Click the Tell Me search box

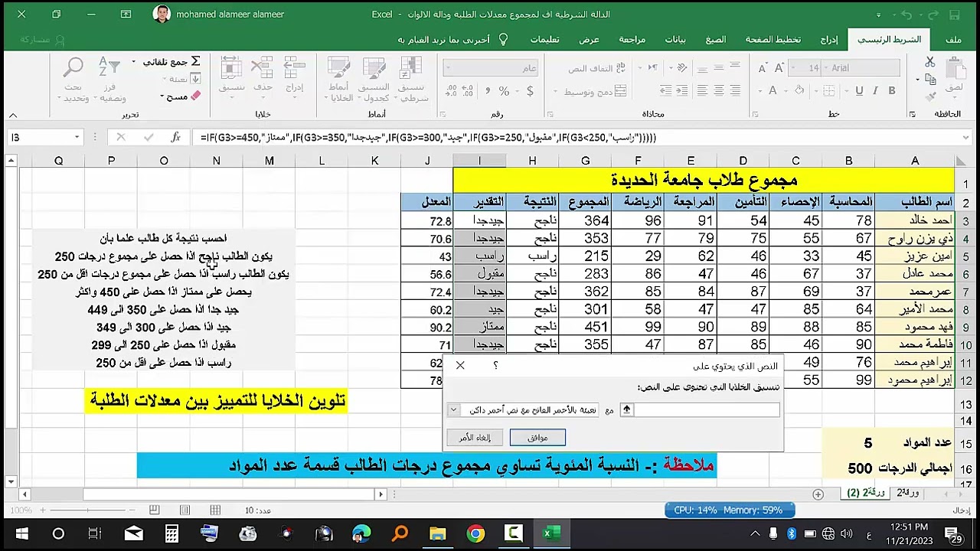click(x=451, y=39)
